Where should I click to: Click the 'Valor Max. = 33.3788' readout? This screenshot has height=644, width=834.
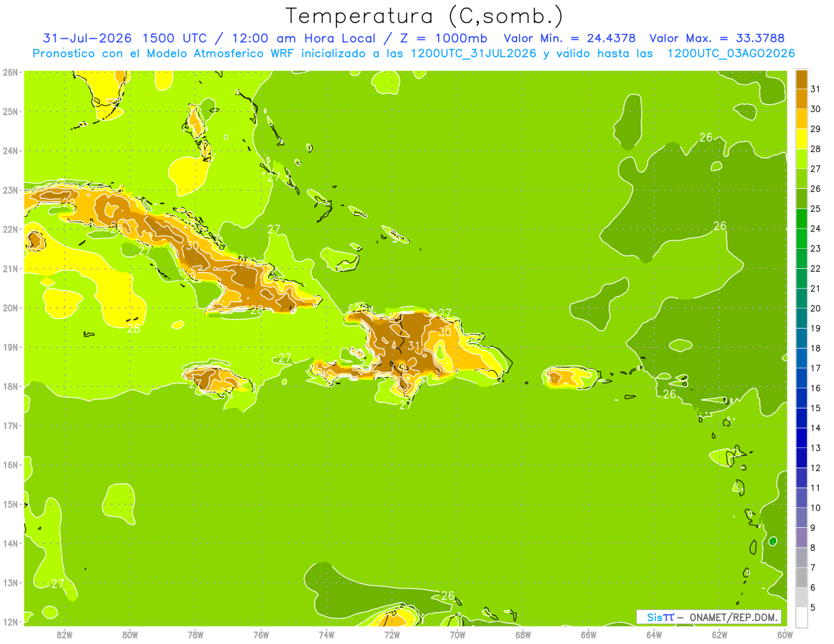coord(717,38)
